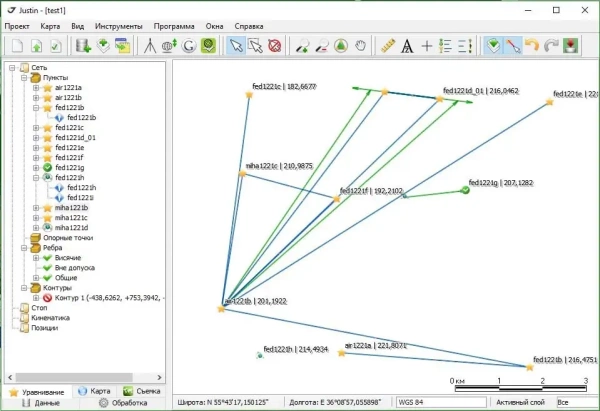Click the database add icon with green plus

(x=83, y=46)
